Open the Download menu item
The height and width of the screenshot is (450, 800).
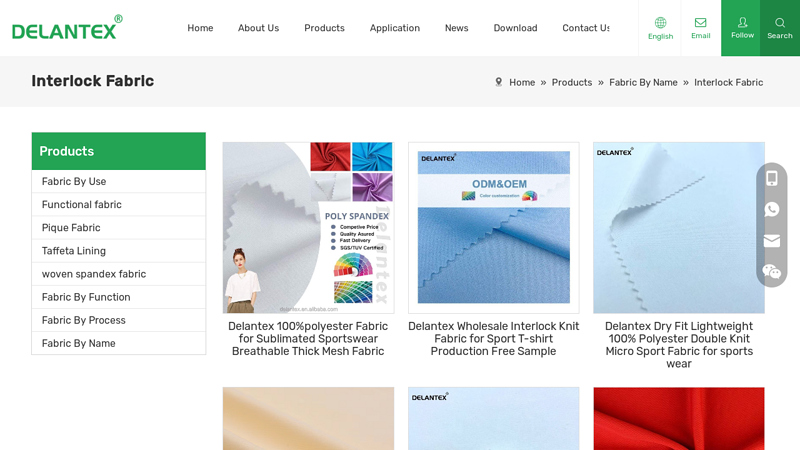[515, 28]
